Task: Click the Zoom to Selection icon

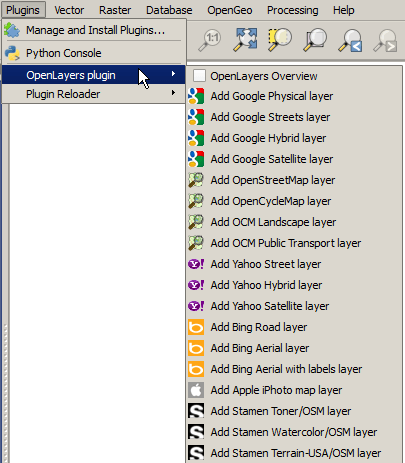Action: coord(280,40)
